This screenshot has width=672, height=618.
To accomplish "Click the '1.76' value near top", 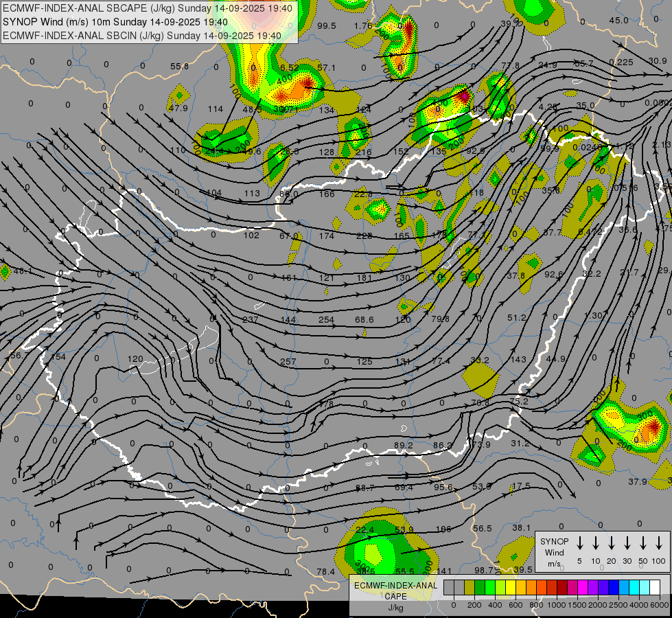I will tap(363, 25).
